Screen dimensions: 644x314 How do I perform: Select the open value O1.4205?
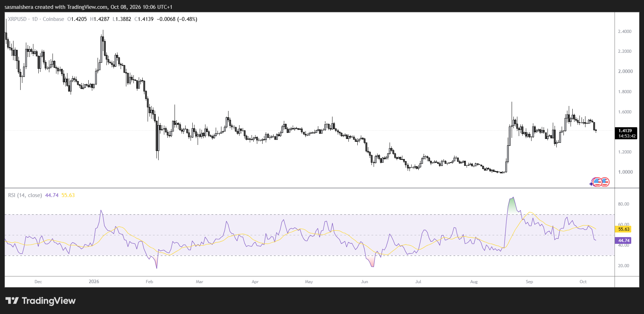(x=77, y=19)
